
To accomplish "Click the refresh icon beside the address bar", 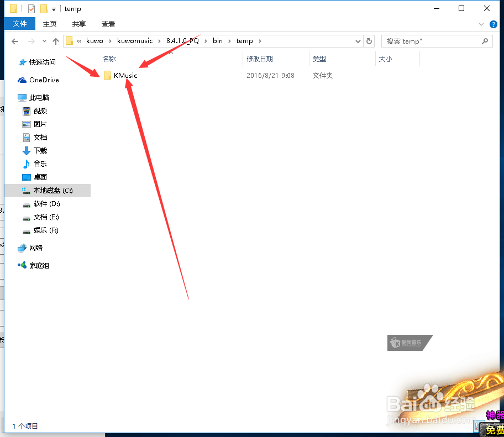I will coord(369,41).
